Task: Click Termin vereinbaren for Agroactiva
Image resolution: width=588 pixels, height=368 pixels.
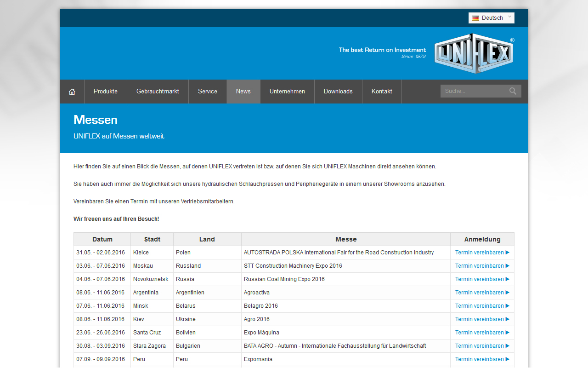Action: pos(482,293)
